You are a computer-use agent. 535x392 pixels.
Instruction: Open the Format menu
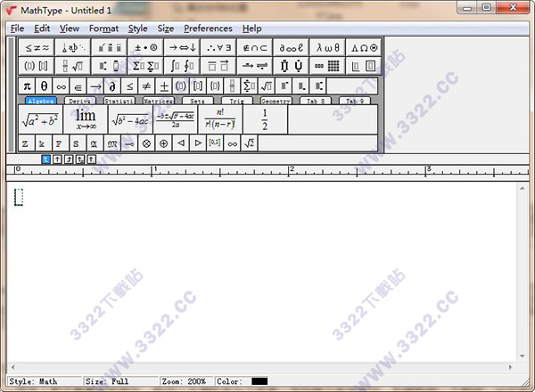(103, 29)
